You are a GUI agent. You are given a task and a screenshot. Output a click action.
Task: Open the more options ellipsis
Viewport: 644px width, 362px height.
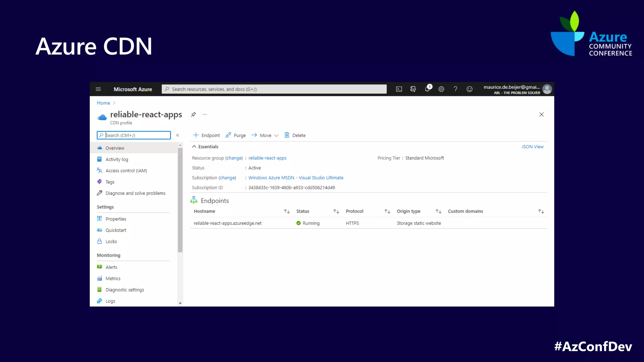click(x=205, y=114)
